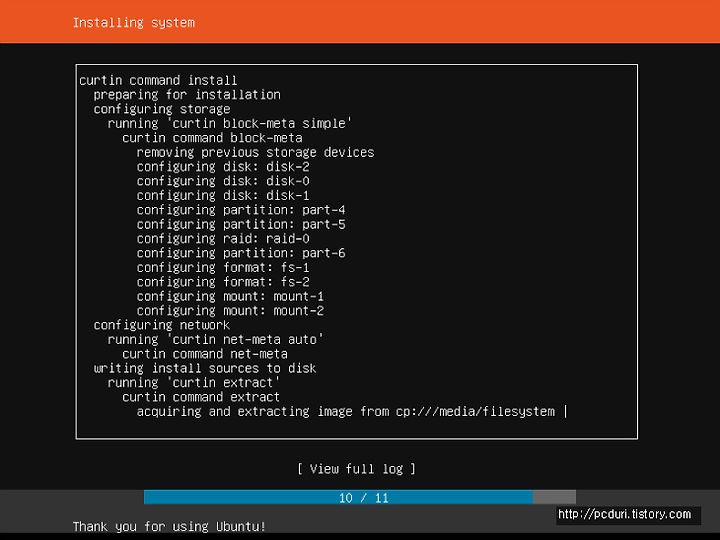This screenshot has width=720, height=540.
Task: Open the View full log button
Action: pyautogui.click(x=356, y=469)
